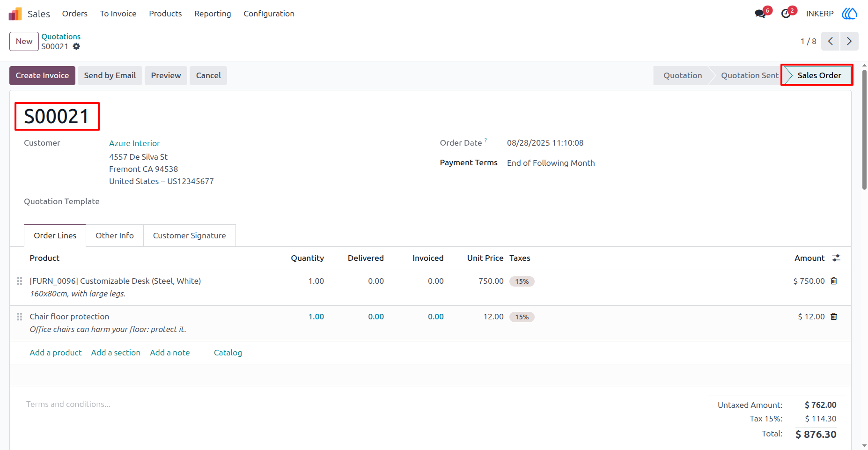Click the Order Date help question mark

click(485, 140)
